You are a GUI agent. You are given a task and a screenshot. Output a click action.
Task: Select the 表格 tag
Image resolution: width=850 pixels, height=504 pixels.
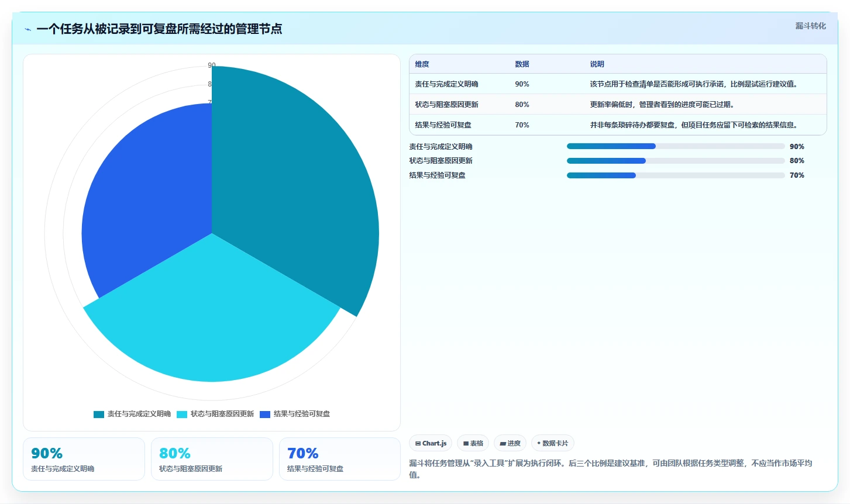point(473,443)
